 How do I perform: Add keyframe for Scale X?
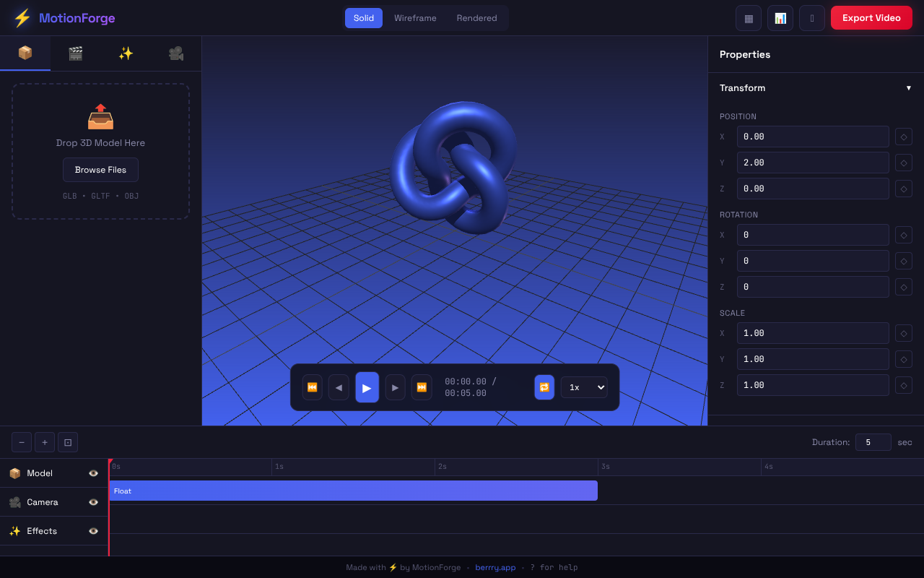click(x=904, y=333)
